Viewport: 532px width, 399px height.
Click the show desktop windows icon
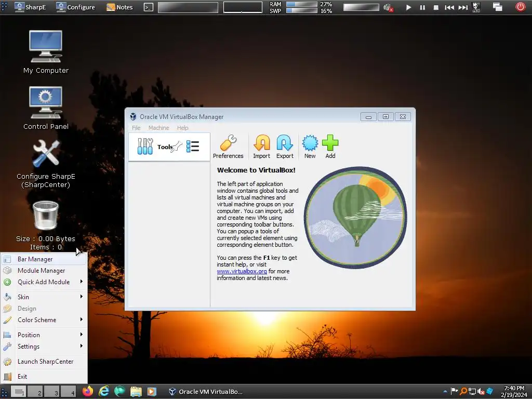tap(497, 7)
